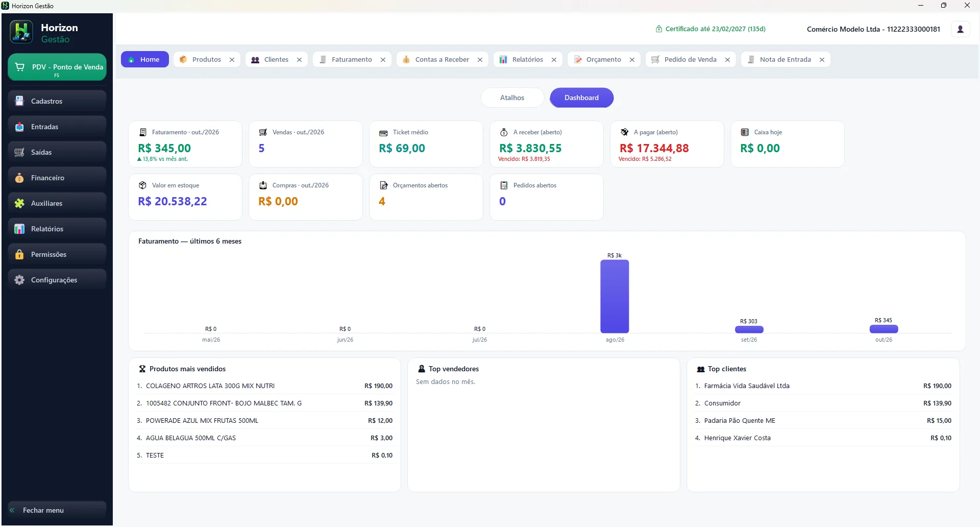The width and height of the screenshot is (980, 527).
Task: Open the Saídas sidebar icon
Action: tap(19, 152)
